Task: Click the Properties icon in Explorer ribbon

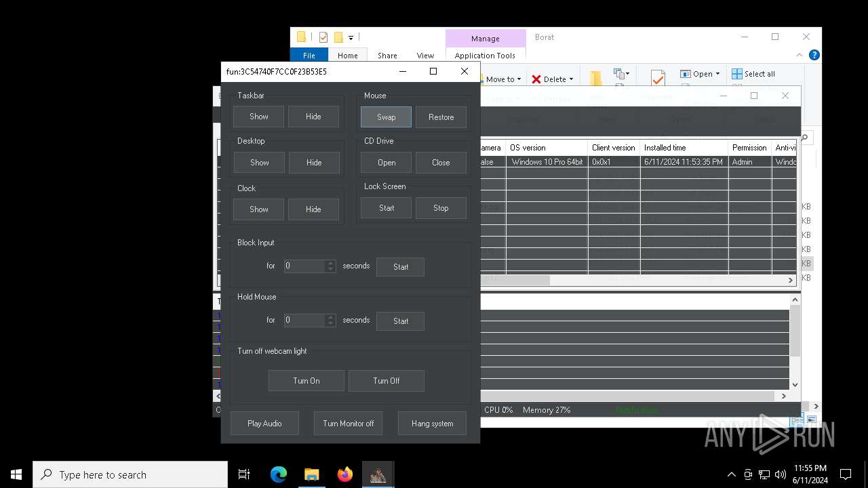Action: click(x=657, y=78)
